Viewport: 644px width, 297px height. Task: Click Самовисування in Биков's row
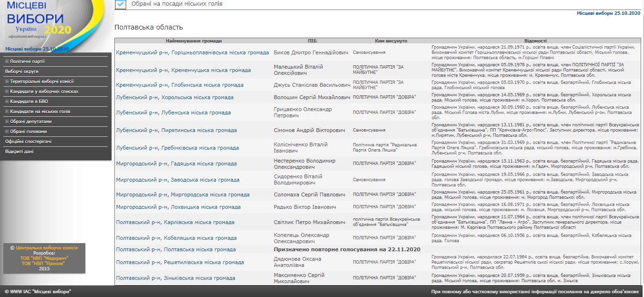[369, 52]
